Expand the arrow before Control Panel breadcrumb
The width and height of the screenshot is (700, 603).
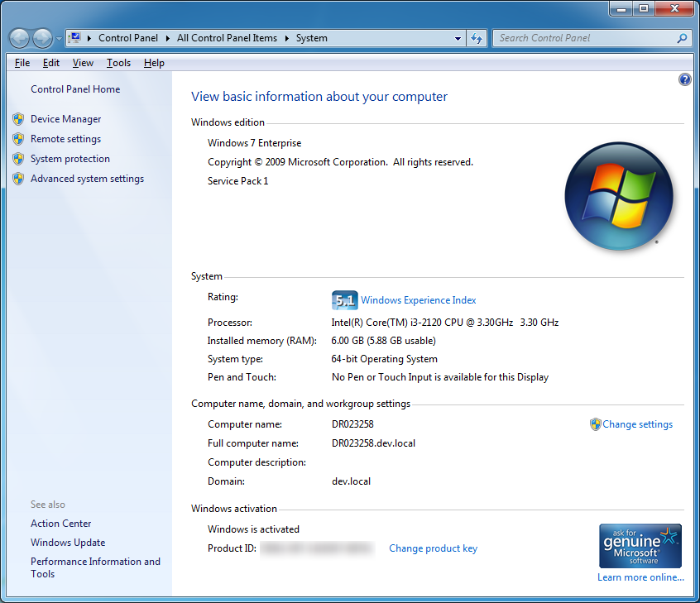[x=89, y=38]
